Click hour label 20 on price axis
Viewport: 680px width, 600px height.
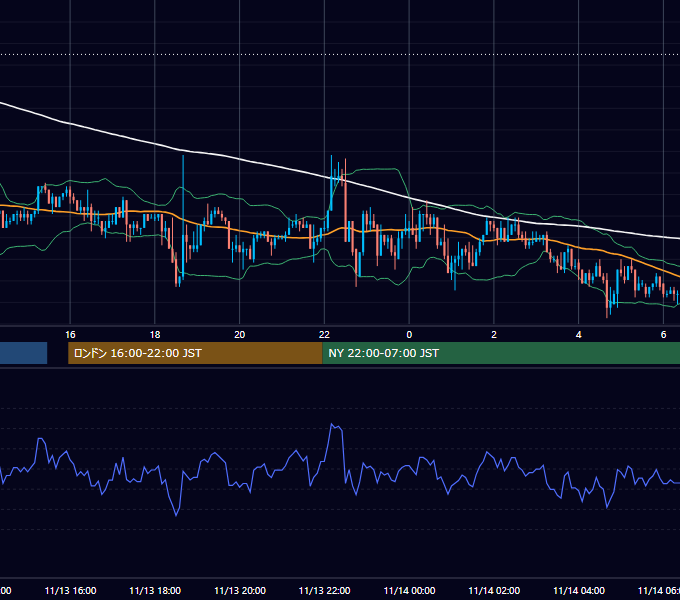pyautogui.click(x=239, y=334)
